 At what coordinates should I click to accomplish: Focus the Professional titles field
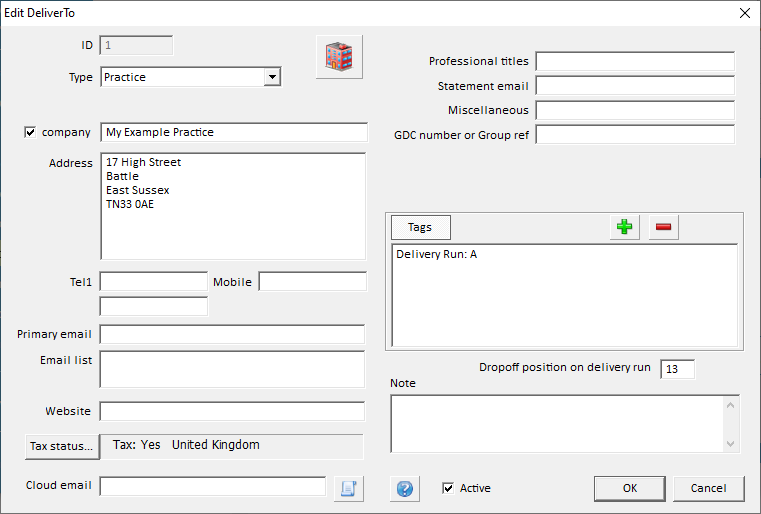point(634,62)
